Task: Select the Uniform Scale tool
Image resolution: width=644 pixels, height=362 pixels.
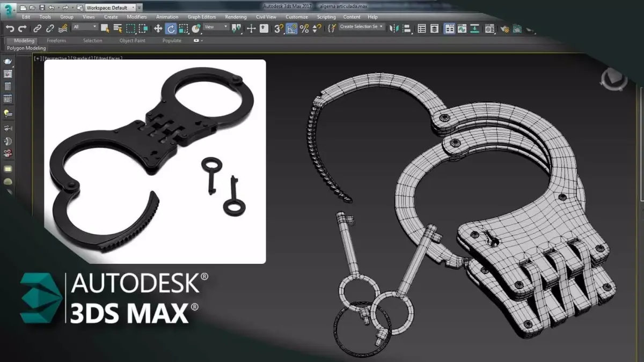Action: [x=184, y=29]
